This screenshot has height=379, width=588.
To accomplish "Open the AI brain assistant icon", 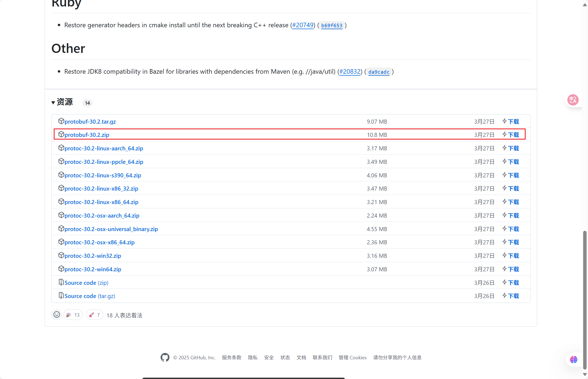I will pos(573,360).
